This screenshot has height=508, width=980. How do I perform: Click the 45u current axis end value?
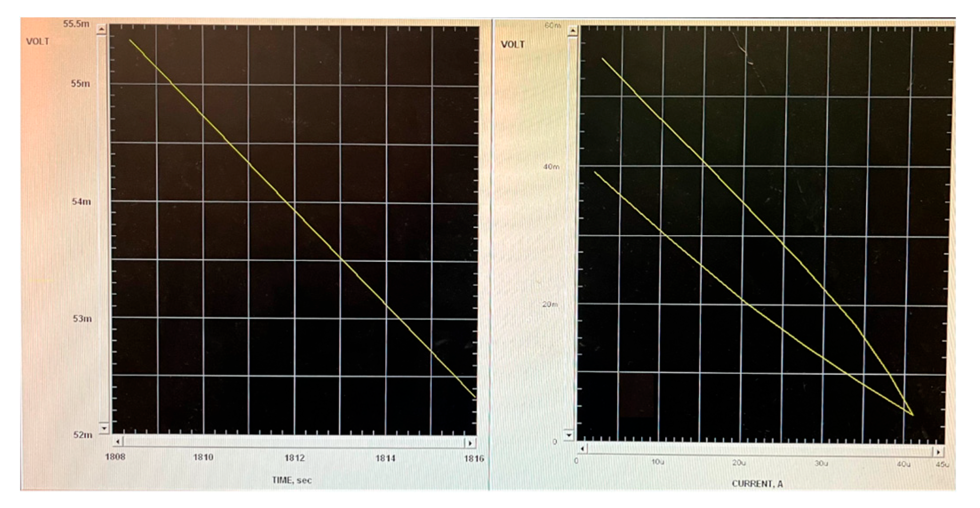click(x=942, y=464)
